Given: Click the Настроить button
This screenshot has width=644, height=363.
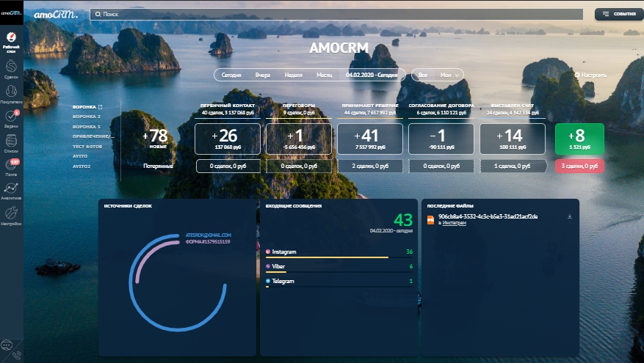Looking at the screenshot, I should (x=590, y=75).
